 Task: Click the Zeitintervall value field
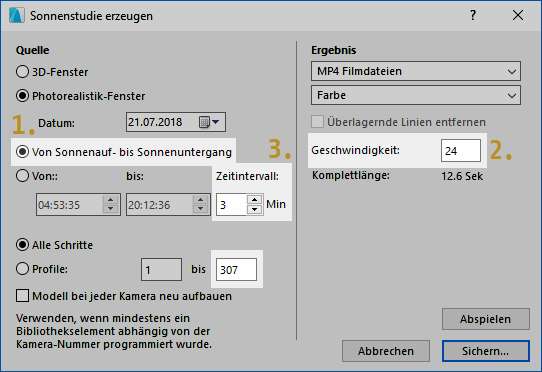click(x=231, y=205)
